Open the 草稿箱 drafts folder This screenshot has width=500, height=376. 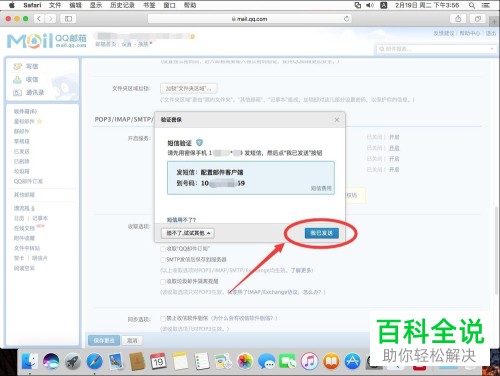click(x=22, y=141)
